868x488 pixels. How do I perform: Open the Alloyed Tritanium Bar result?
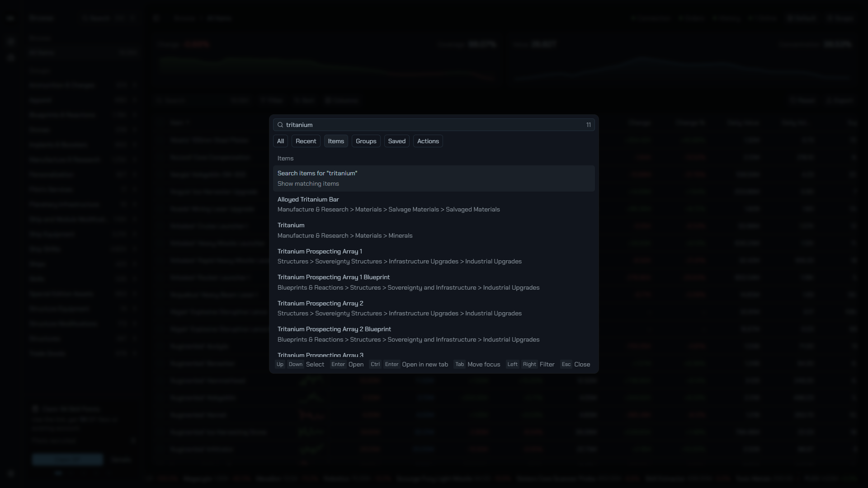pyautogui.click(x=434, y=204)
